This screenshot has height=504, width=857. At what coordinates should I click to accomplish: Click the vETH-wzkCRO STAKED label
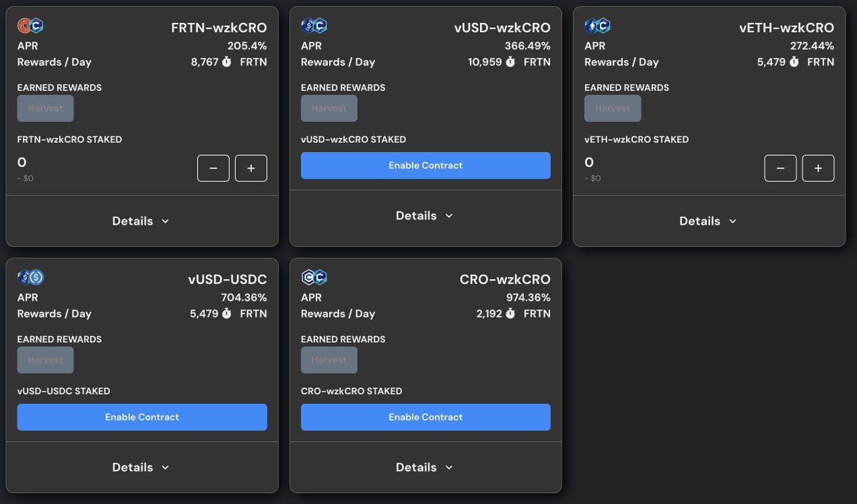click(636, 139)
